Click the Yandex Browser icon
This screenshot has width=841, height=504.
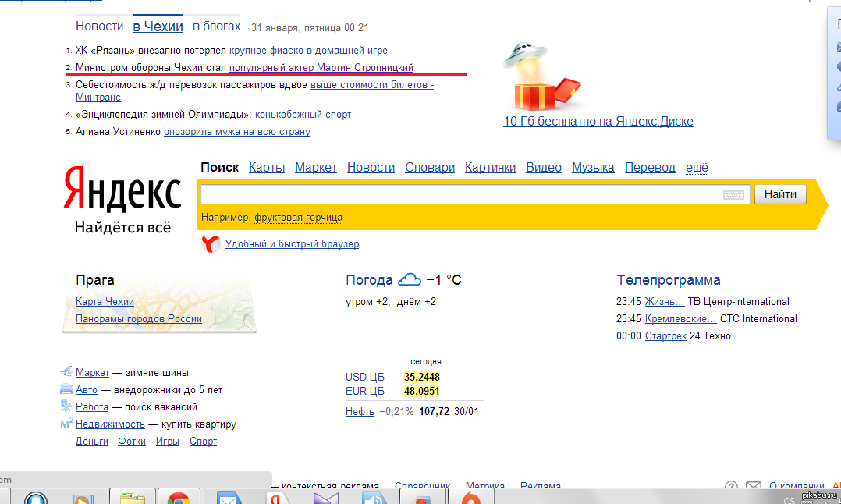point(210,244)
